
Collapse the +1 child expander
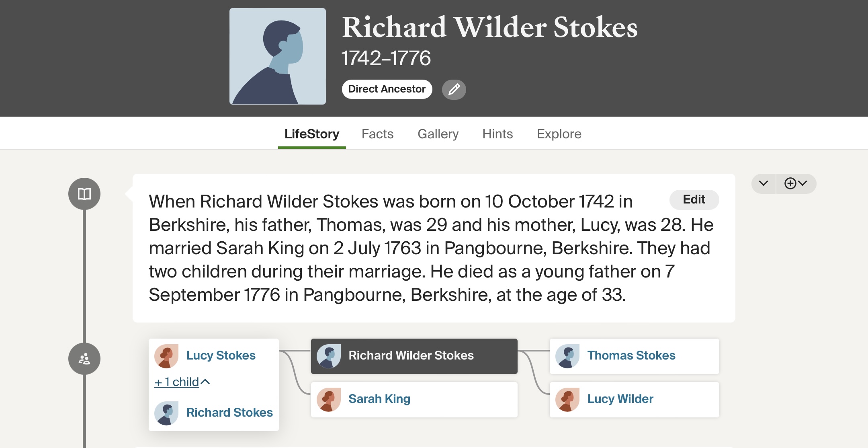(182, 382)
